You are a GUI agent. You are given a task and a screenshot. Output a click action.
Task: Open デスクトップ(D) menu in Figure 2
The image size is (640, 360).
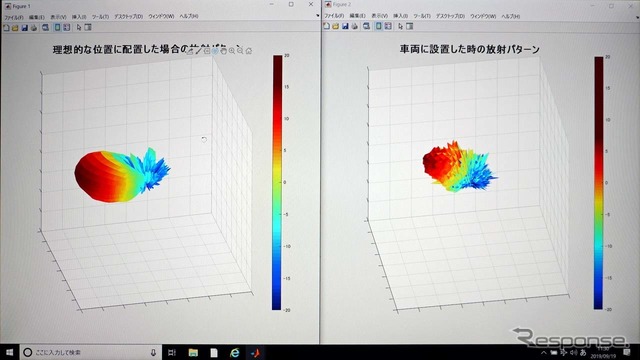[x=450, y=16]
